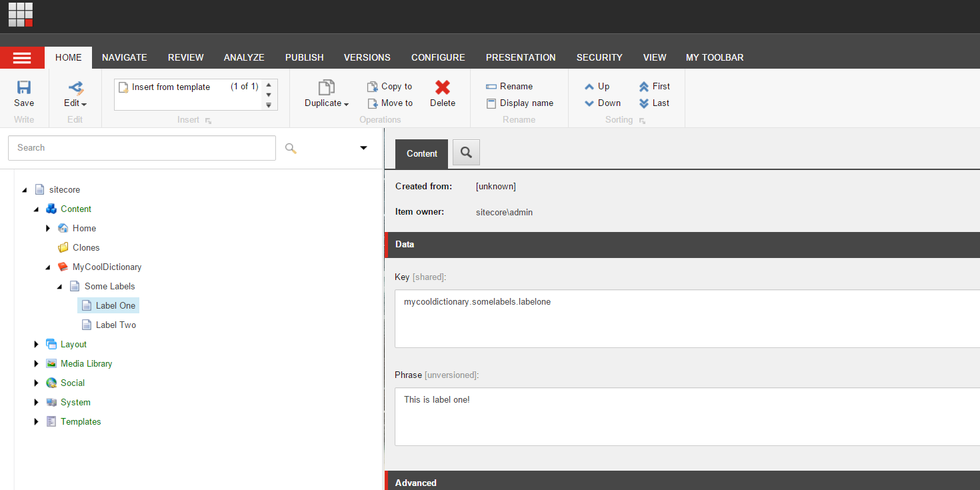Click the search magnifier tab beside Content
The image size is (980, 490).
(466, 153)
